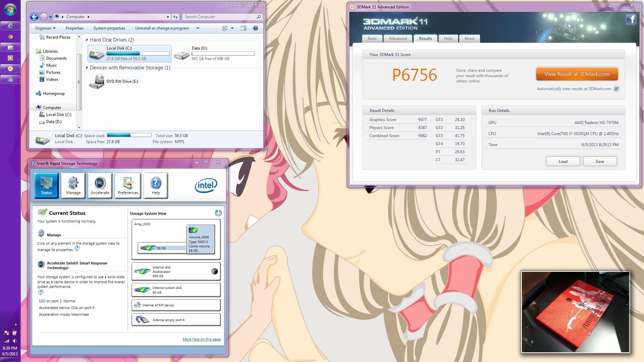Select Local Disk (C:) drive usage bar
The width and height of the screenshot is (644, 362).
[x=138, y=54]
